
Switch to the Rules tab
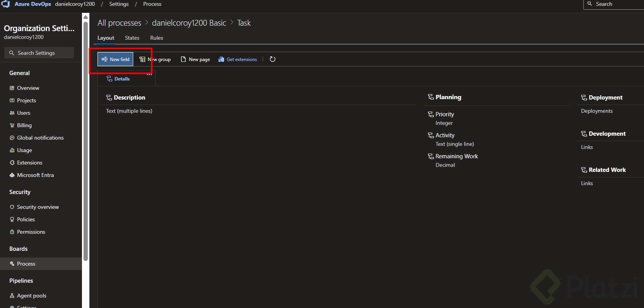[x=157, y=38]
